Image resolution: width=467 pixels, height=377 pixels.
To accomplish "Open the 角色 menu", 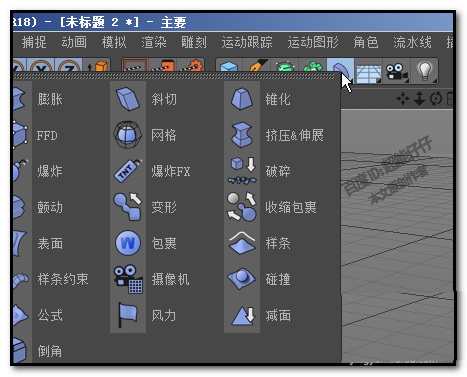I will pyautogui.click(x=366, y=42).
